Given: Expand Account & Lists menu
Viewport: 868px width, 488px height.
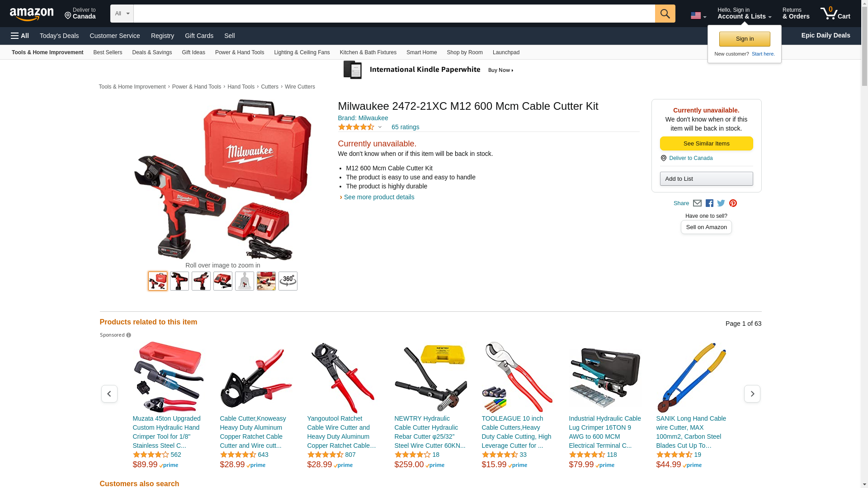Looking at the screenshot, I should point(744,14).
